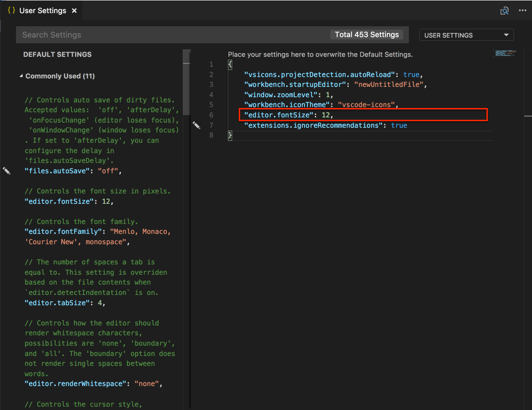
Task: Click the default settings pane scrollbar
Action: click(x=187, y=81)
